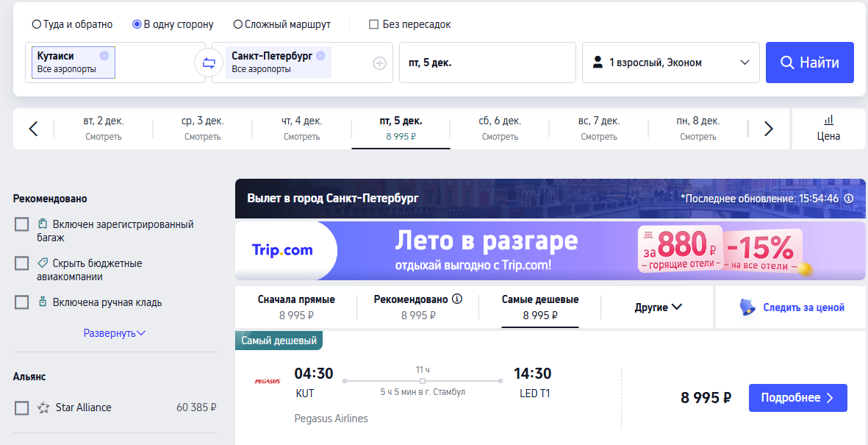
Task: Expand recommended filters via Развернуть
Action: pos(115,333)
